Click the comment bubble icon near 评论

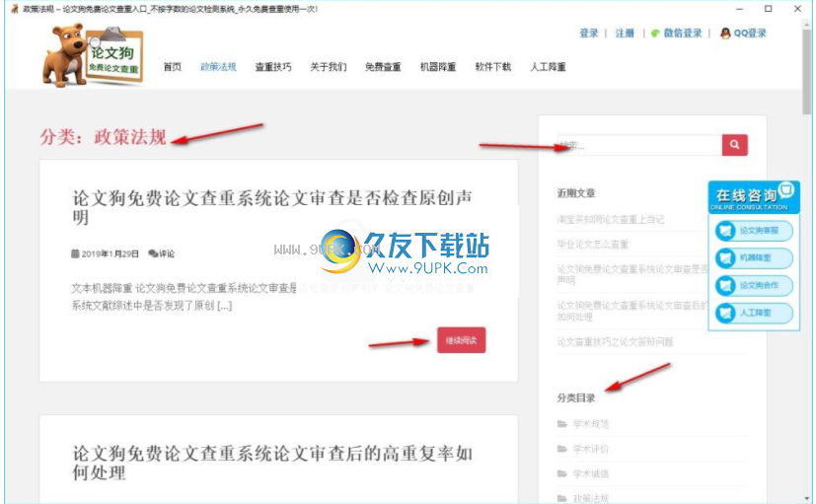point(153,253)
